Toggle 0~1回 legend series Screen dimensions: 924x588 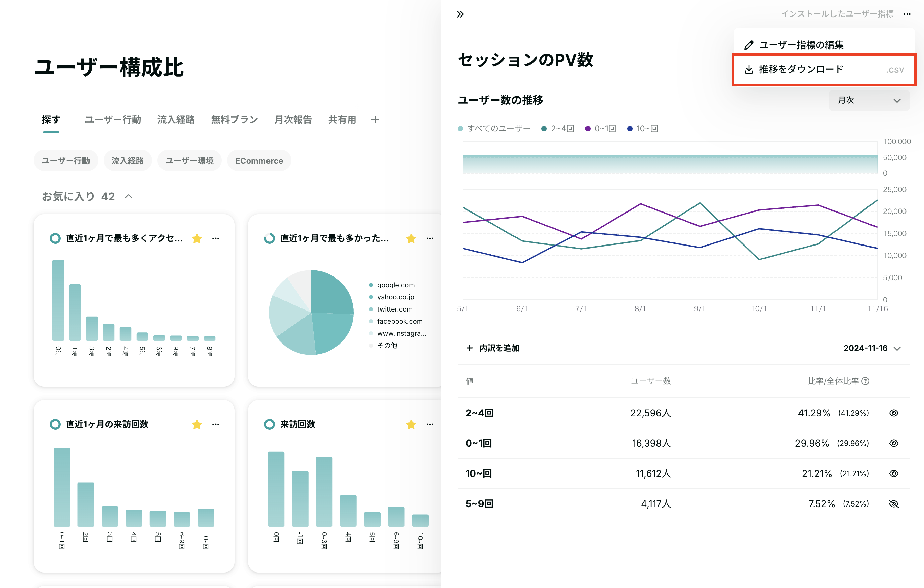tap(601, 129)
